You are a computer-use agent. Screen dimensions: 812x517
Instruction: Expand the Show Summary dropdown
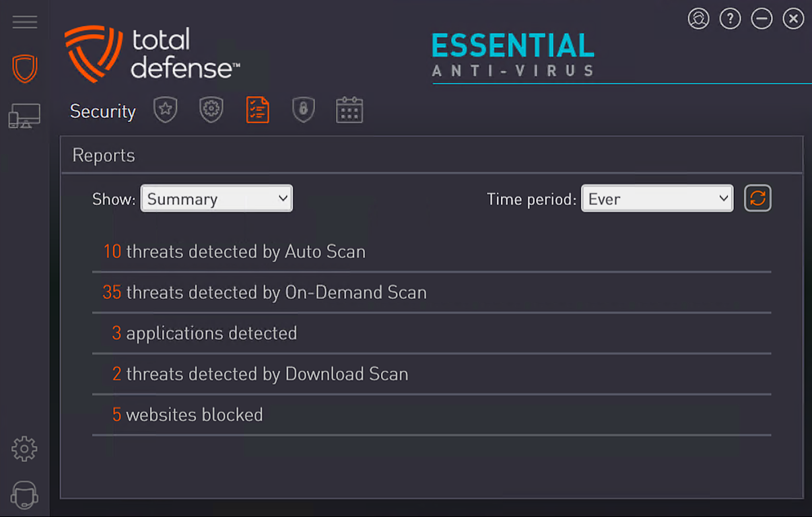216,199
